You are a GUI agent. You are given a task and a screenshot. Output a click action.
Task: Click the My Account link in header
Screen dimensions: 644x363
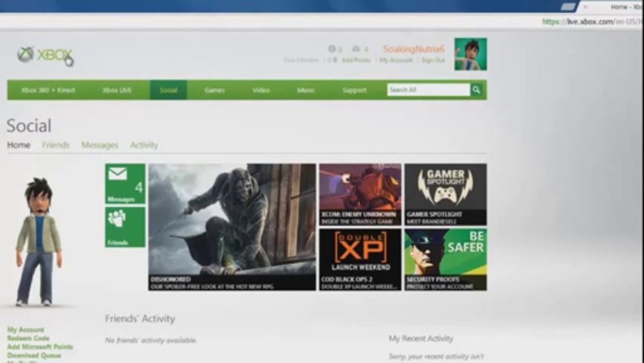[x=396, y=60]
